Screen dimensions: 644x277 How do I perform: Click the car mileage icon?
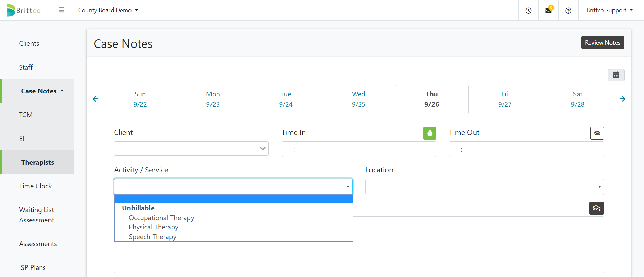(597, 133)
